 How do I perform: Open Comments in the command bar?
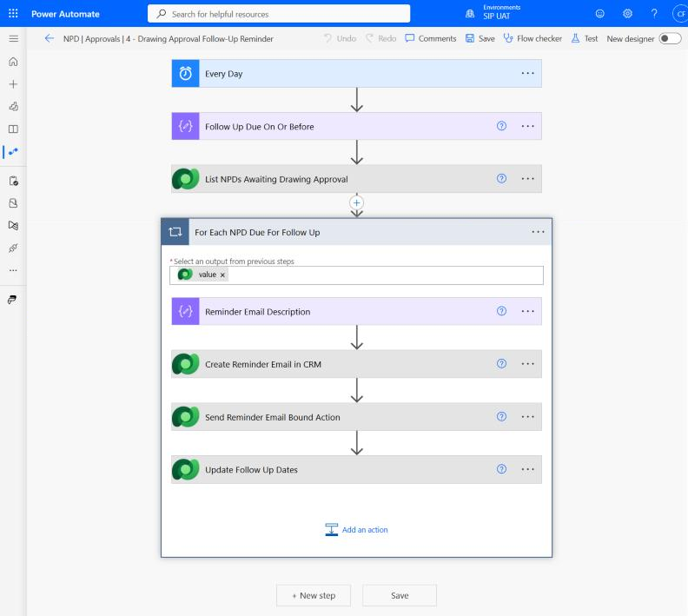(431, 38)
